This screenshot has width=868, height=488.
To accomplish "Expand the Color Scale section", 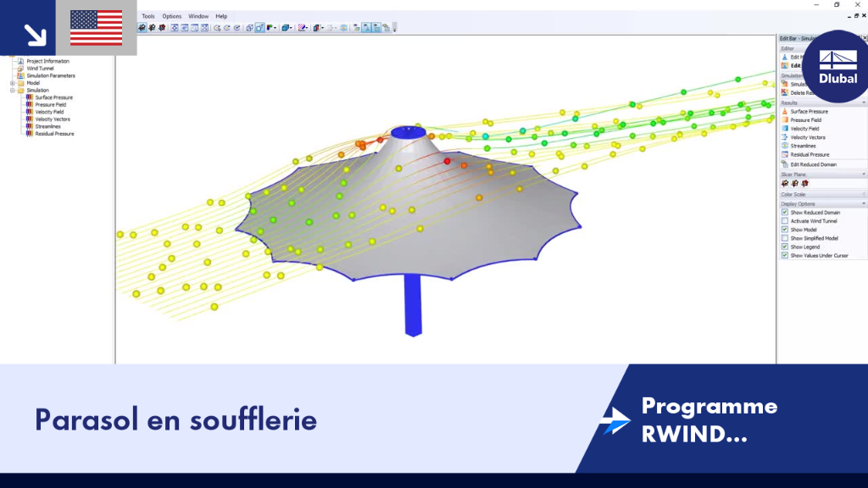I will click(864, 195).
